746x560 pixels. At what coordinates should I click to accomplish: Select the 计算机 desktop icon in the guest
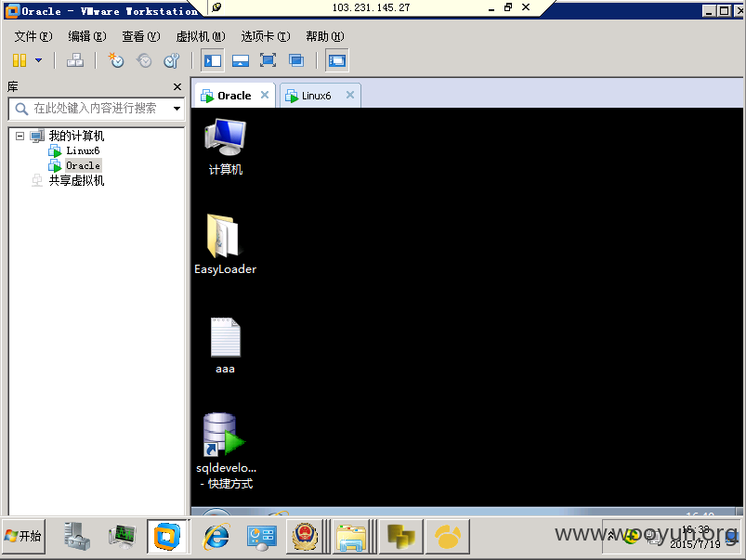point(226,147)
